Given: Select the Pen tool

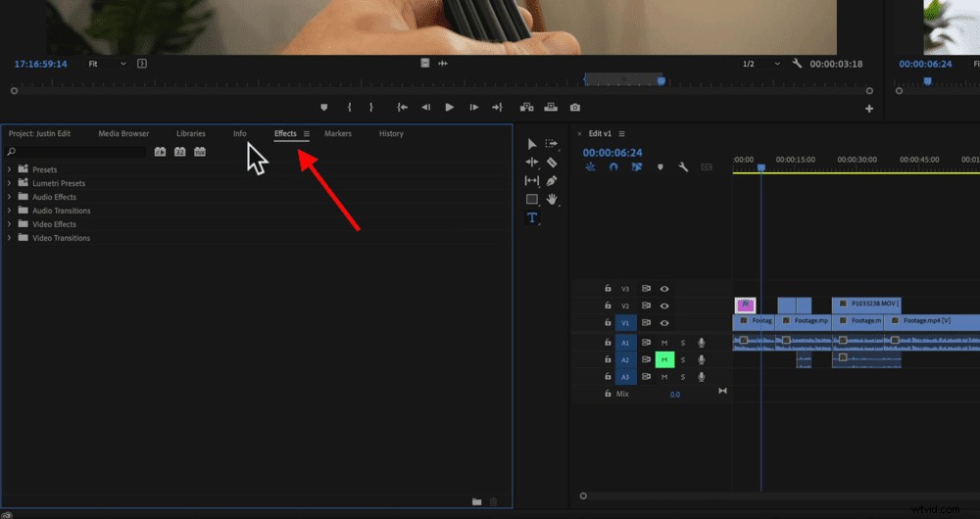Looking at the screenshot, I should (551, 180).
